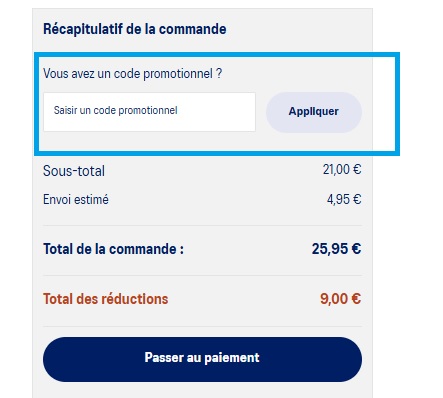Viewport: 443px width, 398px height.
Task: Click the orange 'Total des réductions' label
Action: tap(106, 299)
